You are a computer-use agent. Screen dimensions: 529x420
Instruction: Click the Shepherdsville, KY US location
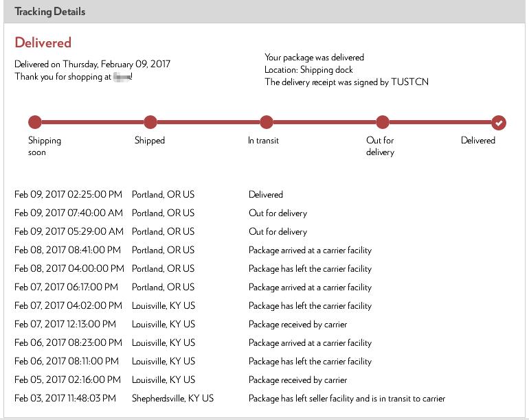[x=172, y=398]
